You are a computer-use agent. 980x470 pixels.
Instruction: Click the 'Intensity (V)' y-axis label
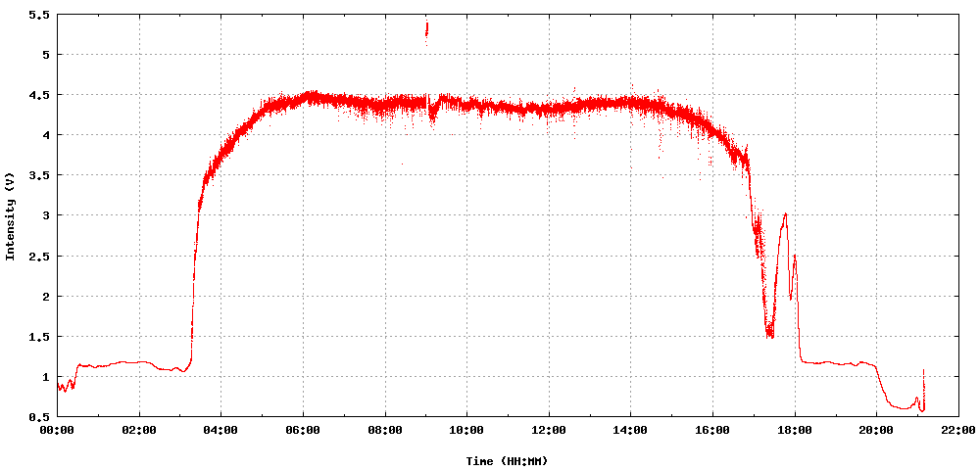(10, 215)
